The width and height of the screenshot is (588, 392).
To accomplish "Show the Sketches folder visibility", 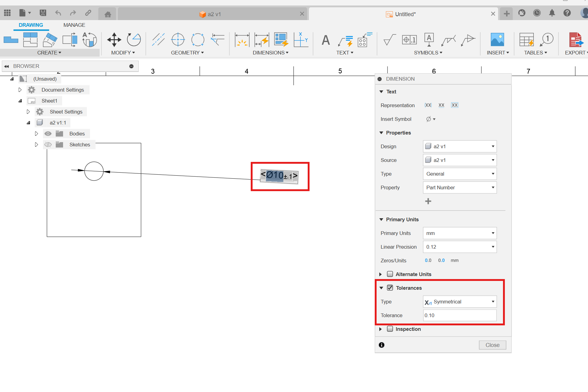I will point(48,144).
